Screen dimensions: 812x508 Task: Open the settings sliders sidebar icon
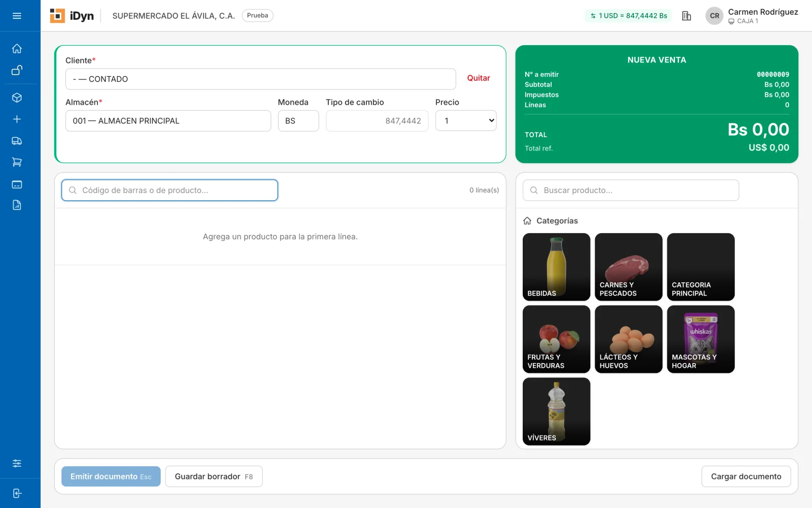pyautogui.click(x=17, y=463)
